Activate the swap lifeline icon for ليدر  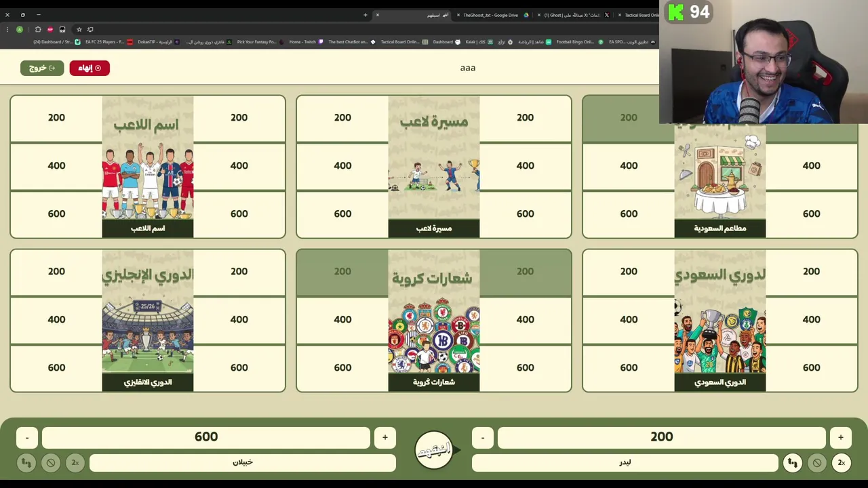pyautogui.click(x=793, y=463)
